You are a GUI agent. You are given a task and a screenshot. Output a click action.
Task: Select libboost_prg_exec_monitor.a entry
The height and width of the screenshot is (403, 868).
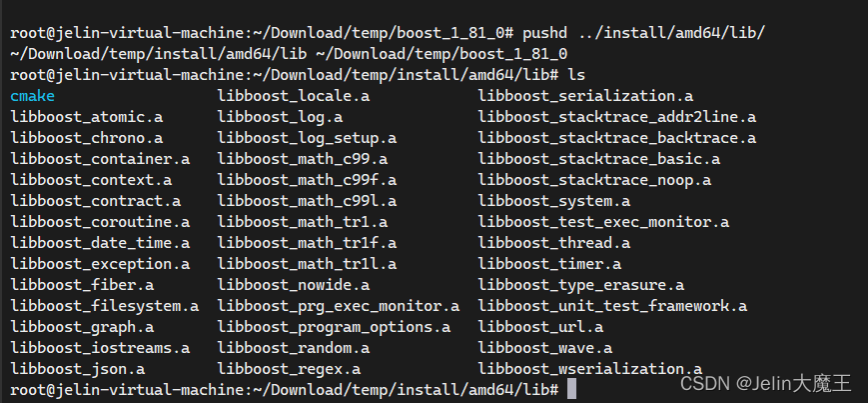(339, 306)
